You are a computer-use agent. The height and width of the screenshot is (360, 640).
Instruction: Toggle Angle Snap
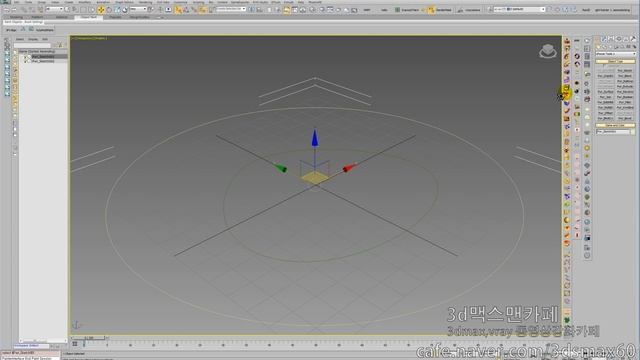[186, 9]
